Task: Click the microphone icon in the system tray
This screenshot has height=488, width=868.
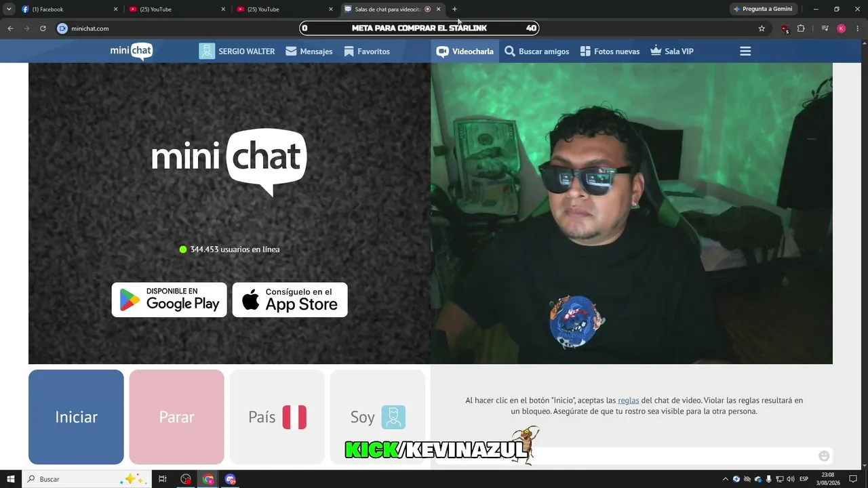Action: pos(769,479)
